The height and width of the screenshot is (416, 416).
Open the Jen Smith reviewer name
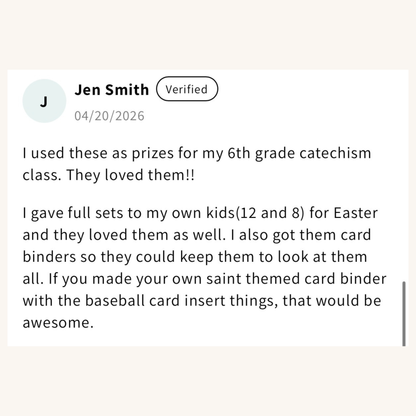112,90
